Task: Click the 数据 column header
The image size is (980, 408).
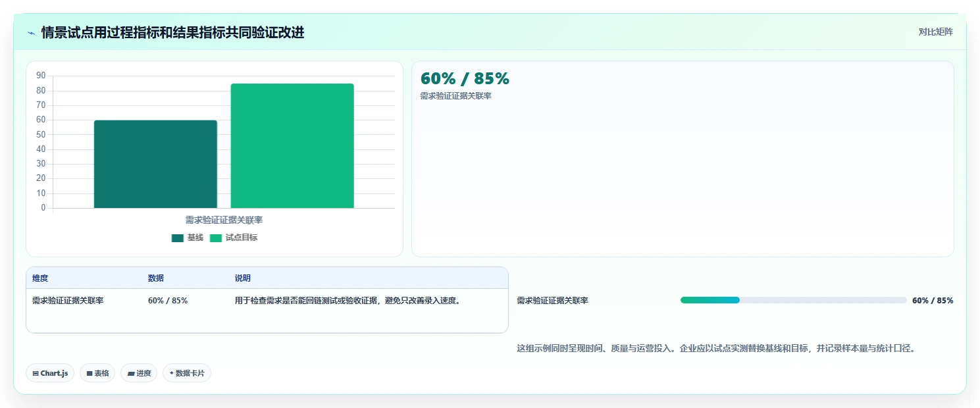Action: click(x=156, y=278)
